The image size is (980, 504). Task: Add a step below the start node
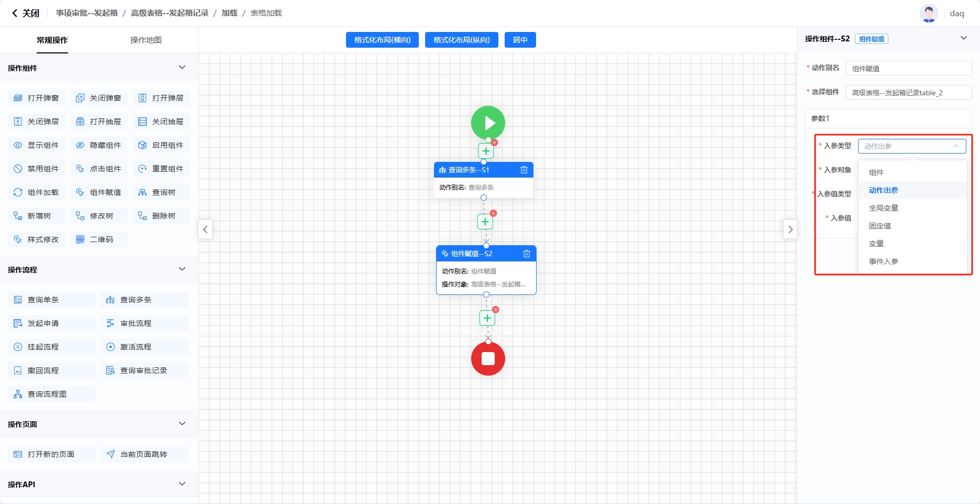[486, 151]
